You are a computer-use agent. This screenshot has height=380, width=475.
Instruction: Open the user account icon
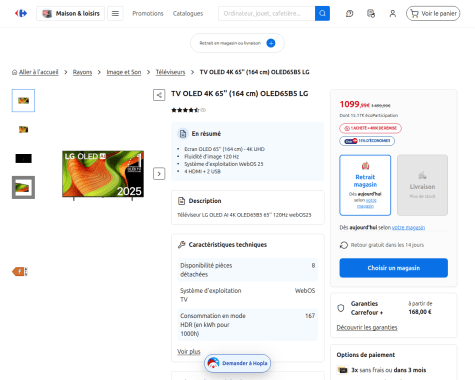click(393, 13)
